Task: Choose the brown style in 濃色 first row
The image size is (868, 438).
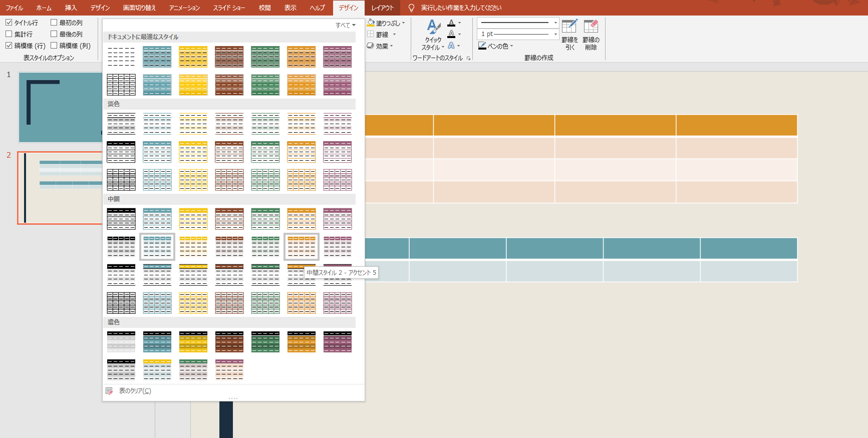Action: click(x=229, y=342)
